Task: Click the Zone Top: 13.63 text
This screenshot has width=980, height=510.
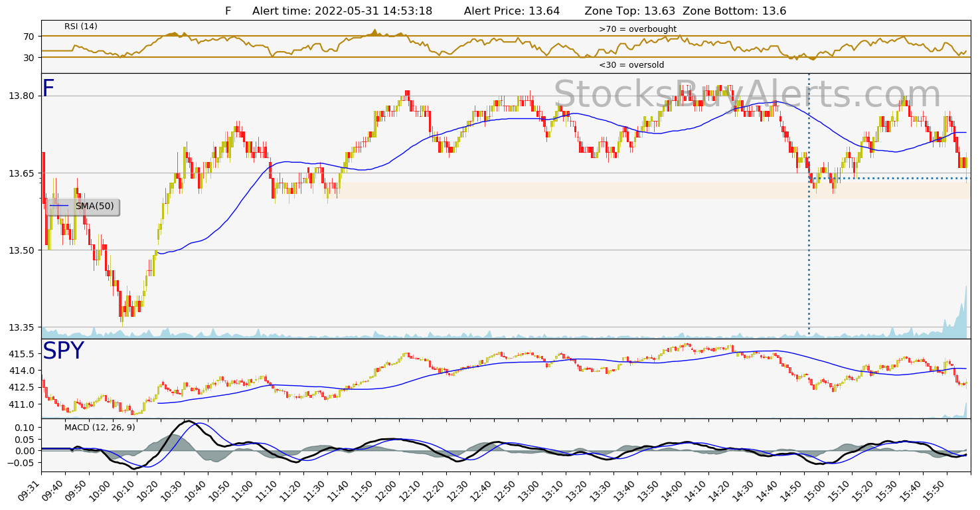Action: click(630, 11)
